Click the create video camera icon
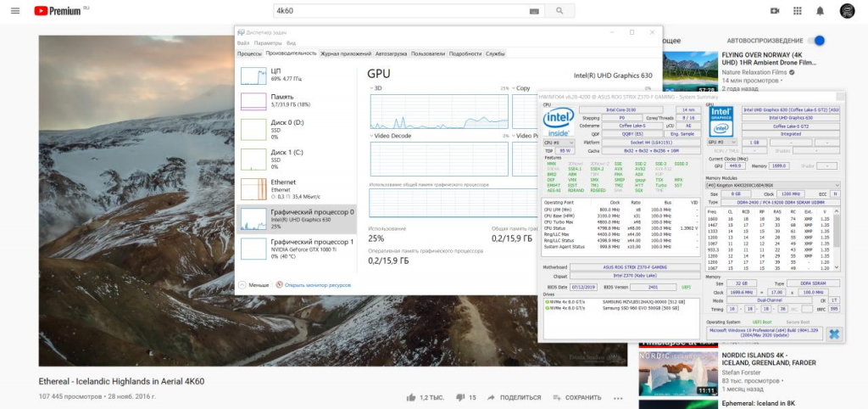 coord(774,11)
